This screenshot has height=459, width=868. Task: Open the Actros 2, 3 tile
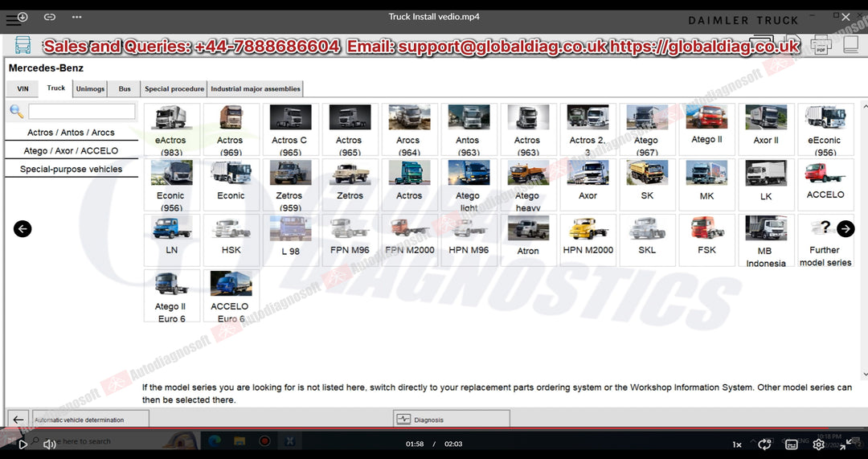point(588,129)
